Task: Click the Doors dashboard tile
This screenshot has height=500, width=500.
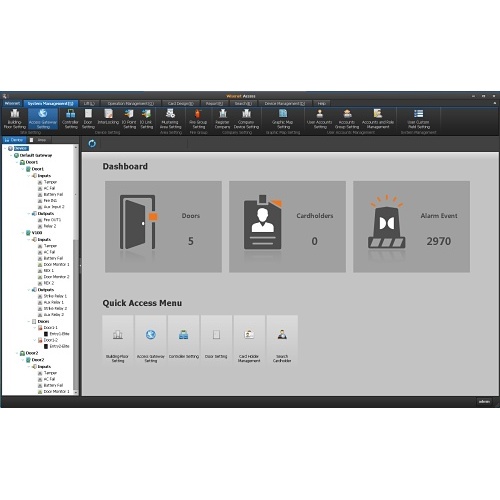Action: pyautogui.click(x=163, y=227)
